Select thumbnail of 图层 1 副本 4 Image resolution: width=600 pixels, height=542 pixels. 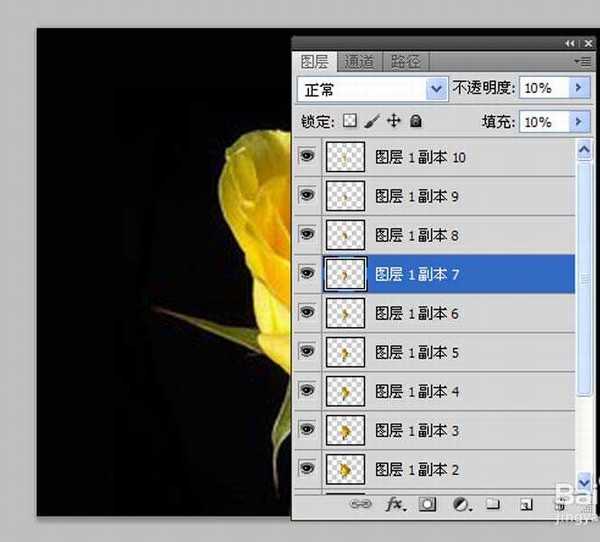click(345, 392)
